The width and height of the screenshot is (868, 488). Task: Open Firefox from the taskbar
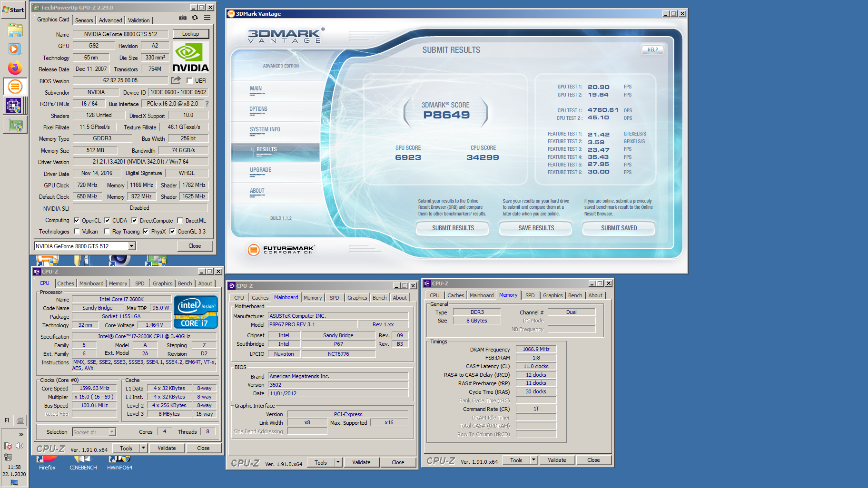pyautogui.click(x=15, y=68)
